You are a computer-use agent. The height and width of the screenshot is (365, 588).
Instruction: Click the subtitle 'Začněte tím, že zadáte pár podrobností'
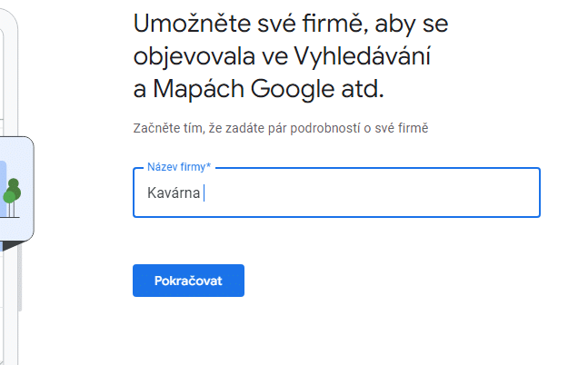(247, 128)
